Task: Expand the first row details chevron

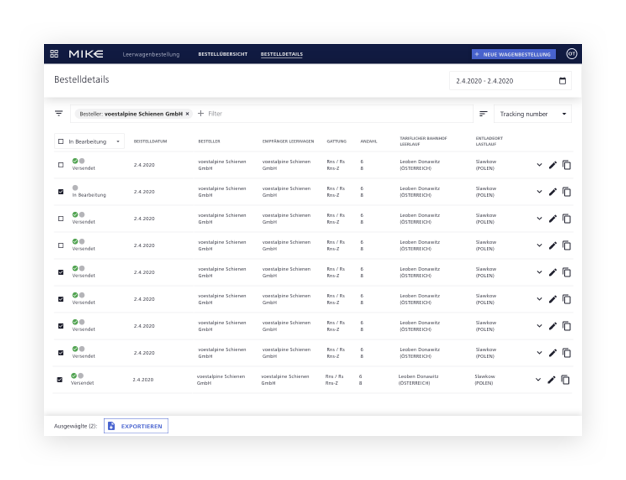Action: click(539, 165)
